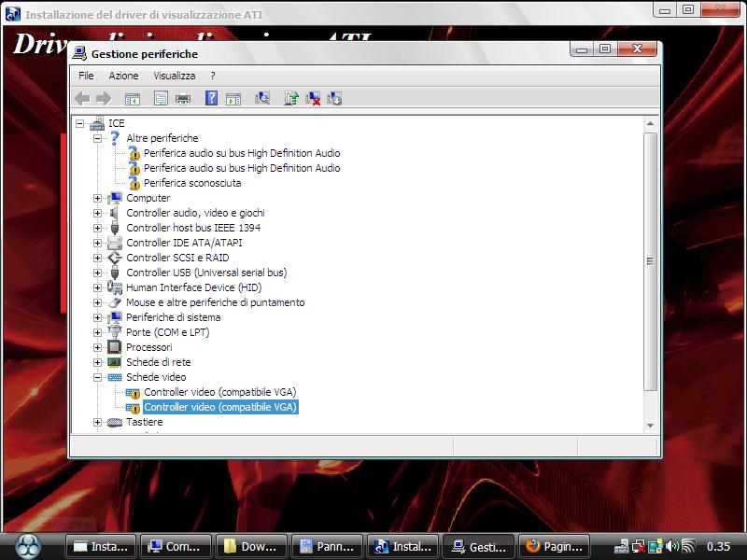Click the device tree vertical scrollbar thumb
747x560 pixels.
point(650,261)
